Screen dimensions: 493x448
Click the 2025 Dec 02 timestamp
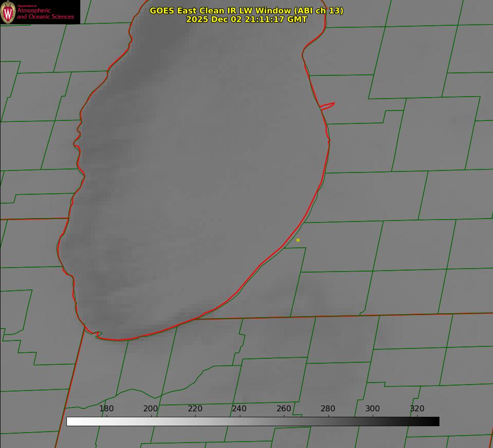246,19
